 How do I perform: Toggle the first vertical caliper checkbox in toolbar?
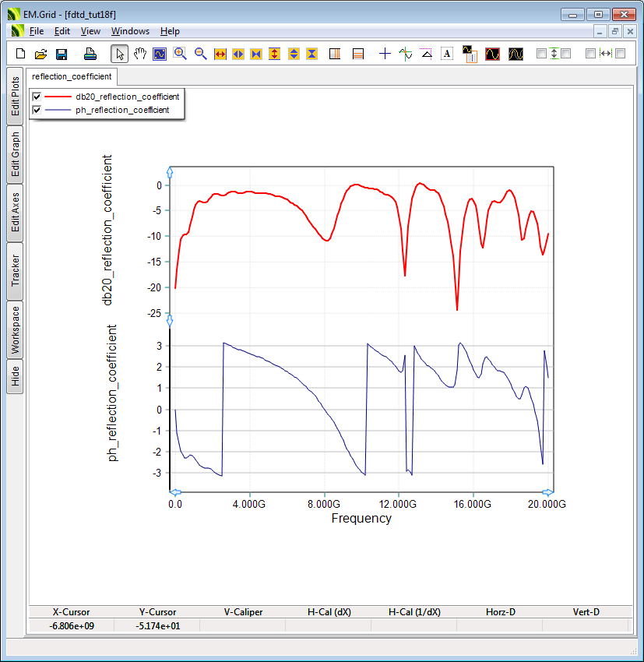pos(542,54)
